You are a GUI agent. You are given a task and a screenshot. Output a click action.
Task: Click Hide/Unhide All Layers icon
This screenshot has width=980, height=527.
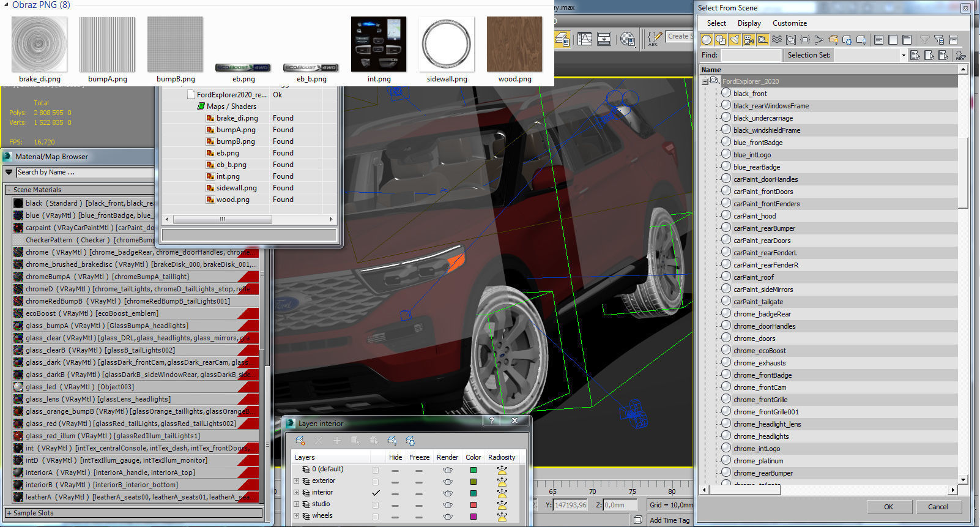(x=392, y=441)
